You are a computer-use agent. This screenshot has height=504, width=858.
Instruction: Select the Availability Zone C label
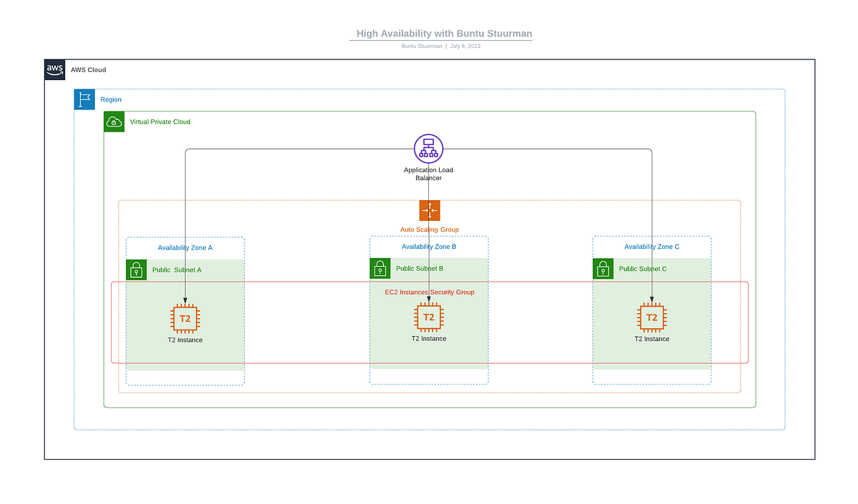tap(651, 246)
